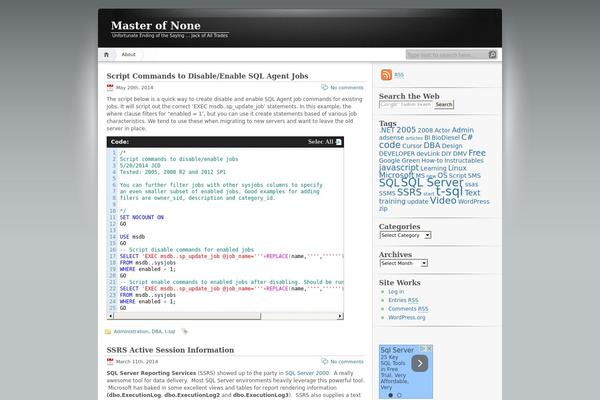Viewport: 600px width, 400px height.
Task: Select the Video tag
Action: tap(443, 201)
